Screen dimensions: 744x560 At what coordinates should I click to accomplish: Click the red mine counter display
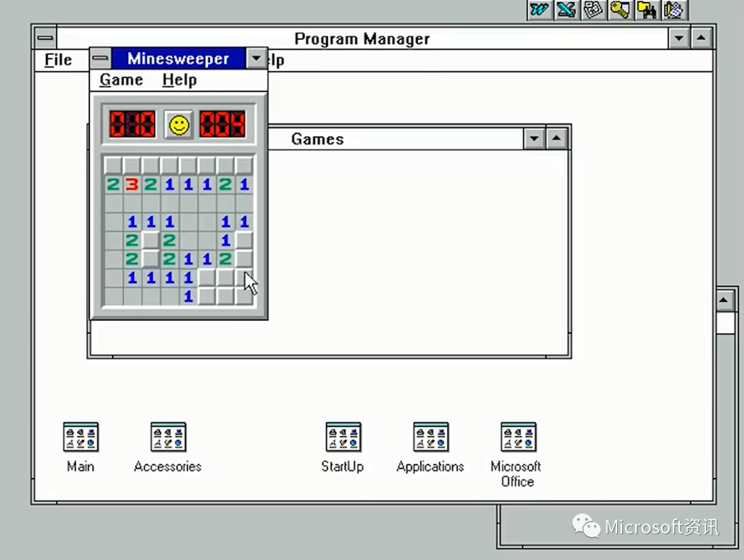pos(132,125)
